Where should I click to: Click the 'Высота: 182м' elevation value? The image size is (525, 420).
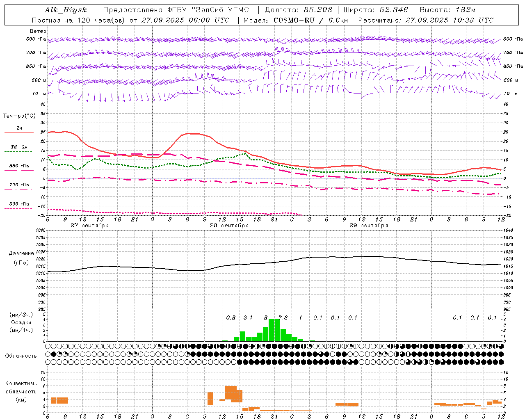coord(447,10)
